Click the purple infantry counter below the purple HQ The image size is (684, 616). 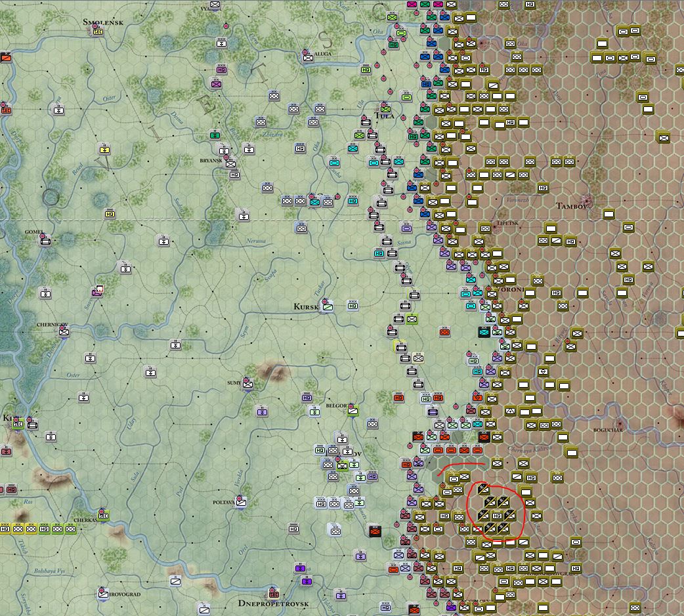[216, 84]
